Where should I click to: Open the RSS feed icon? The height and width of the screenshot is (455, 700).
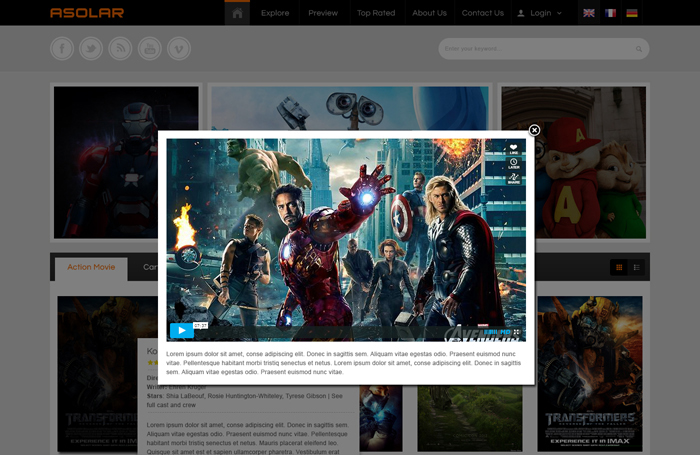click(x=121, y=48)
